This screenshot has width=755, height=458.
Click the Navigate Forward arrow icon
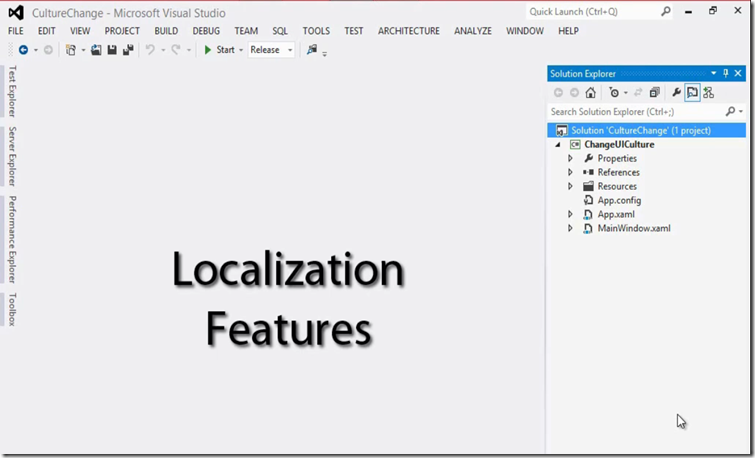point(48,50)
